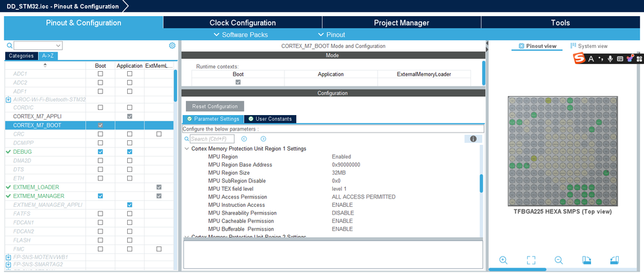Viewport: 644px width, 276px height.
Task: Open the Pinout & Configuration tab
Action: point(83,23)
